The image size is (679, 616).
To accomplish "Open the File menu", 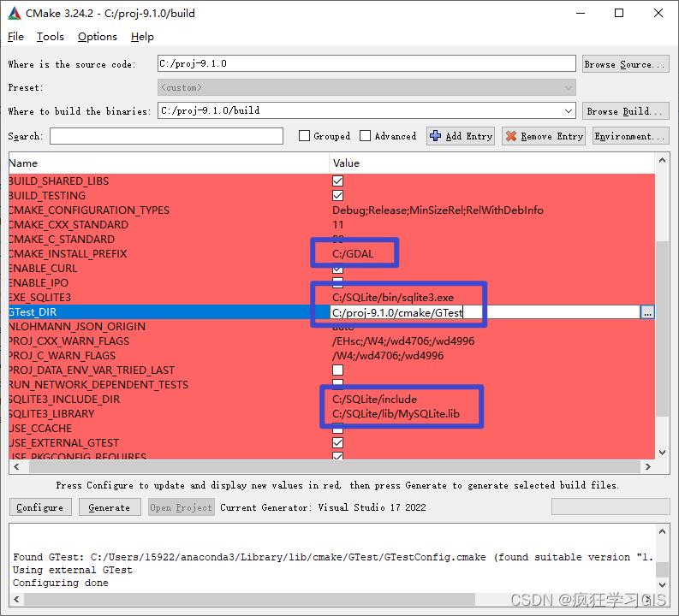I will (15, 37).
